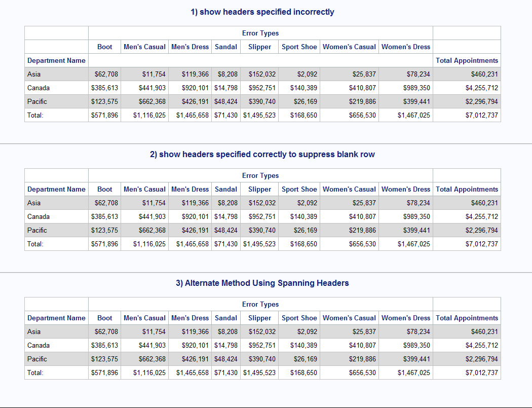This screenshot has height=408, width=532.
Task: Click the title "2) show headers specified correctly to suppress blank row"
Action: [x=262, y=154]
